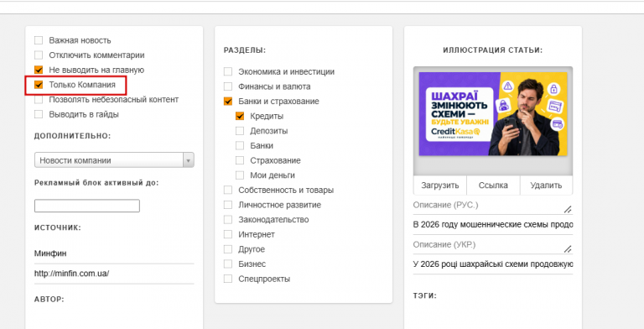
Task: Check 'Финансы и валюта' section
Action: 228,86
